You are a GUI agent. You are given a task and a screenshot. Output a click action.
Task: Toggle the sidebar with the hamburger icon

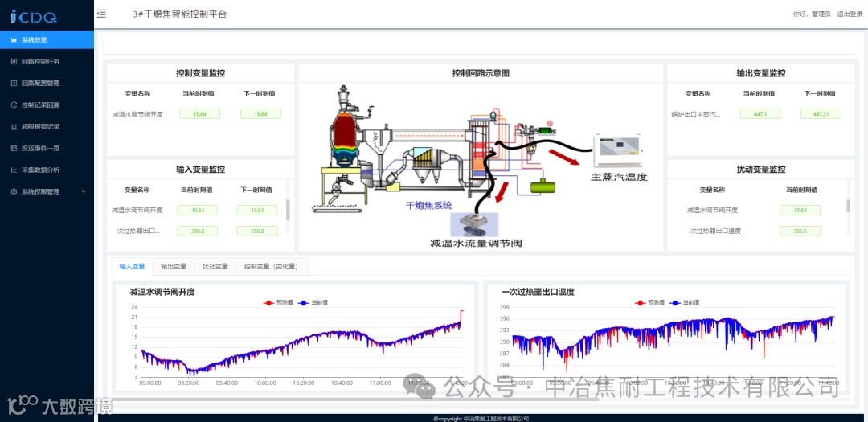[x=101, y=14]
